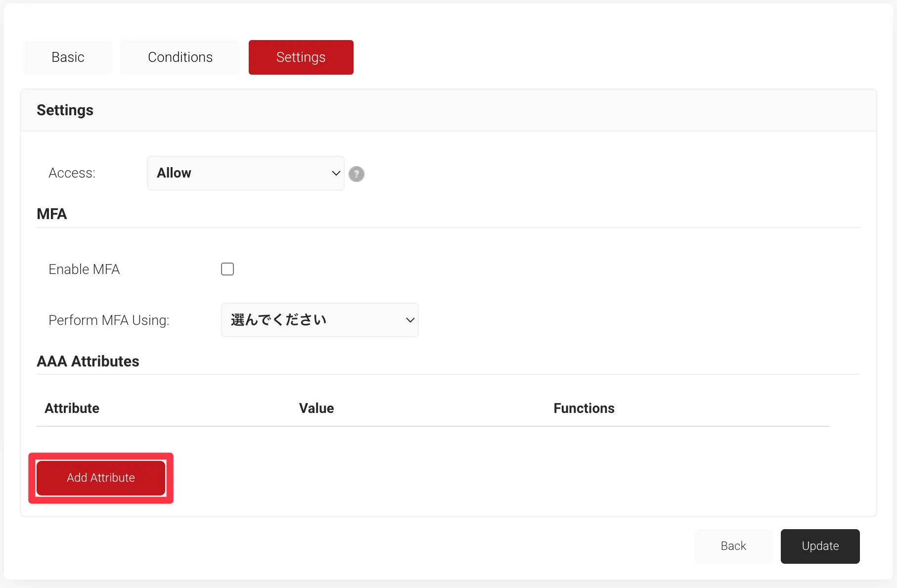Click the Settings panel header title
This screenshot has width=897, height=588.
65,110
